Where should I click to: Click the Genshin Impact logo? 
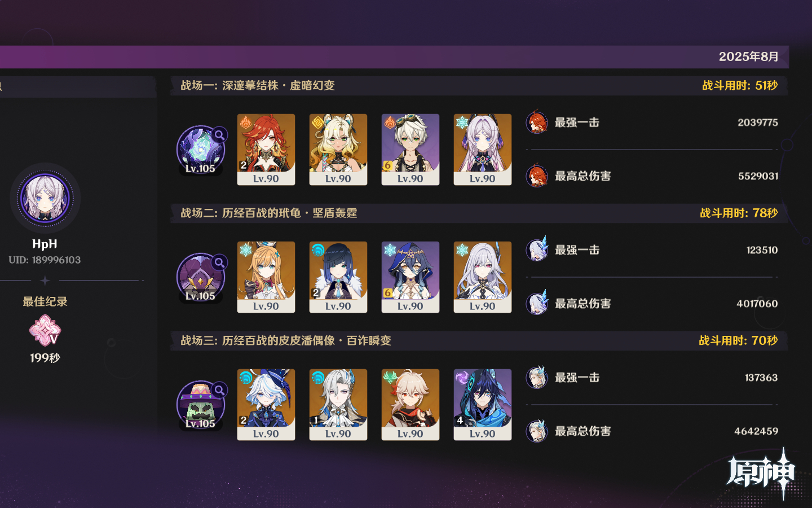tap(761, 473)
